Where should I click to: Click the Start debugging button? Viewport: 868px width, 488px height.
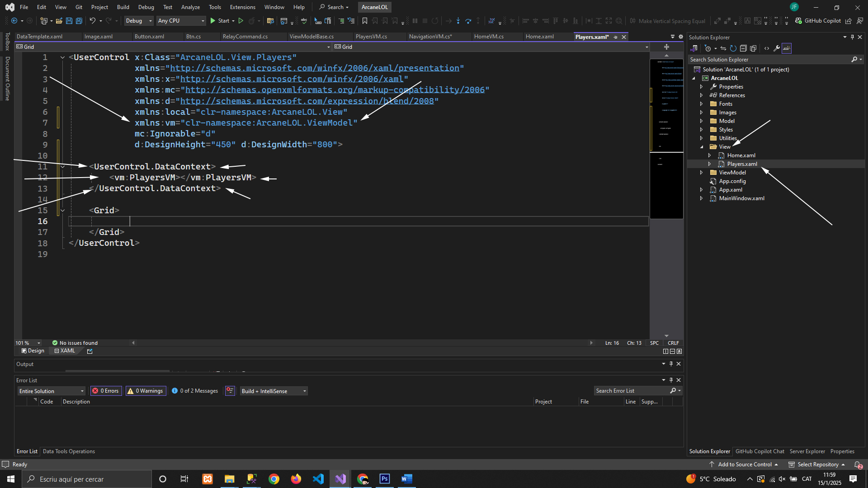220,21
